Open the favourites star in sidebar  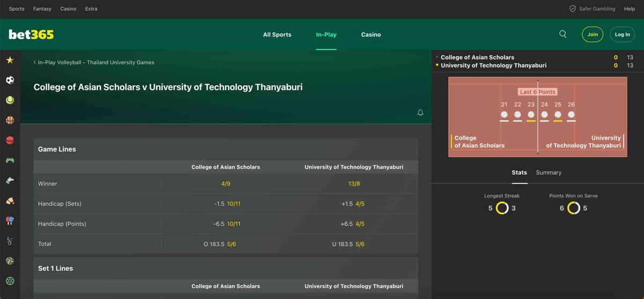[10, 60]
